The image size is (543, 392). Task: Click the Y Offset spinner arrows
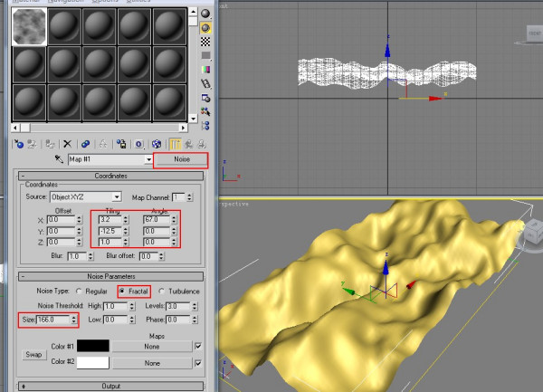coord(80,231)
